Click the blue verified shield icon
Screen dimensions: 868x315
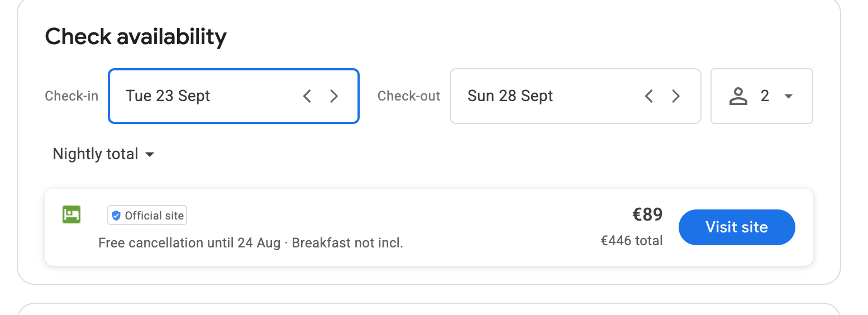click(x=116, y=216)
